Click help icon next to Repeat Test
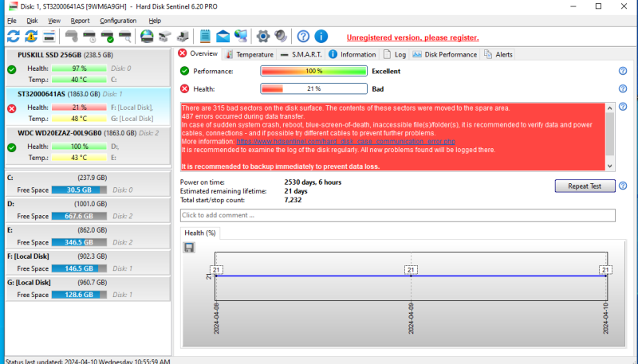The width and height of the screenshot is (638, 364). pos(623,186)
